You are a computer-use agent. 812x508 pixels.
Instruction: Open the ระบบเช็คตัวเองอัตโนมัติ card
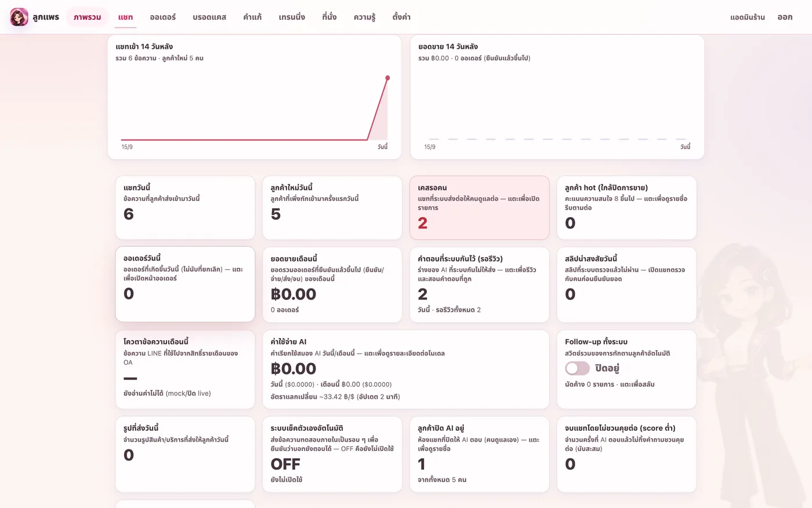[x=332, y=454]
